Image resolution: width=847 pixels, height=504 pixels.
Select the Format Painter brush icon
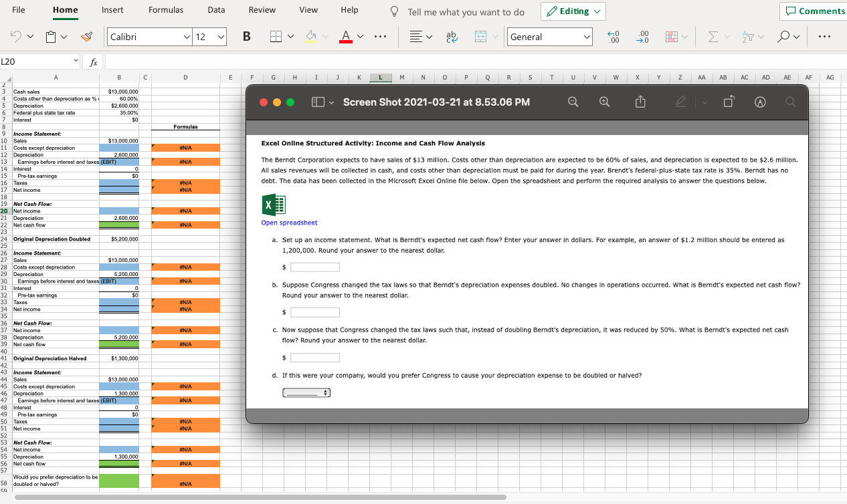(86, 37)
